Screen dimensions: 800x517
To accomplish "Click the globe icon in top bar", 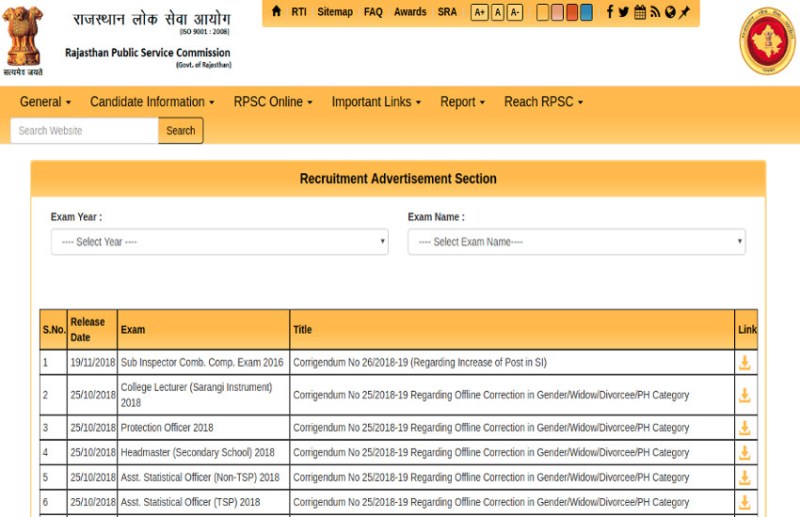I will [670, 12].
